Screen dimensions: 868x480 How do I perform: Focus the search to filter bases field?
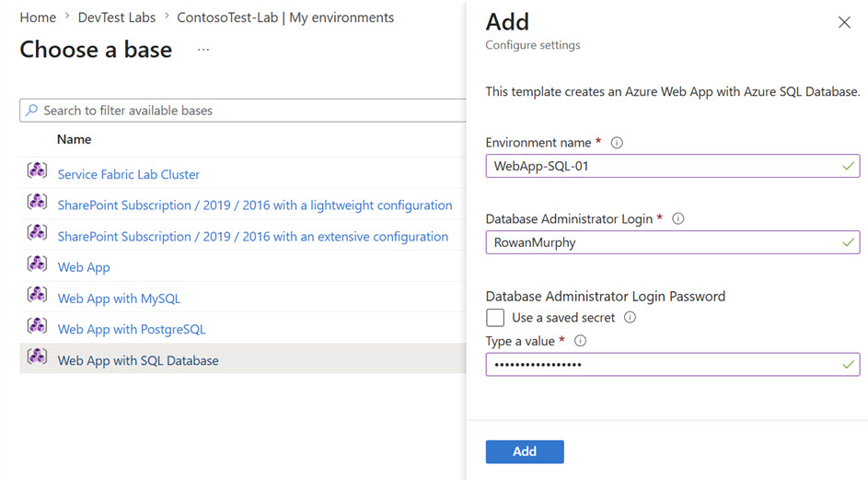pos(242,111)
